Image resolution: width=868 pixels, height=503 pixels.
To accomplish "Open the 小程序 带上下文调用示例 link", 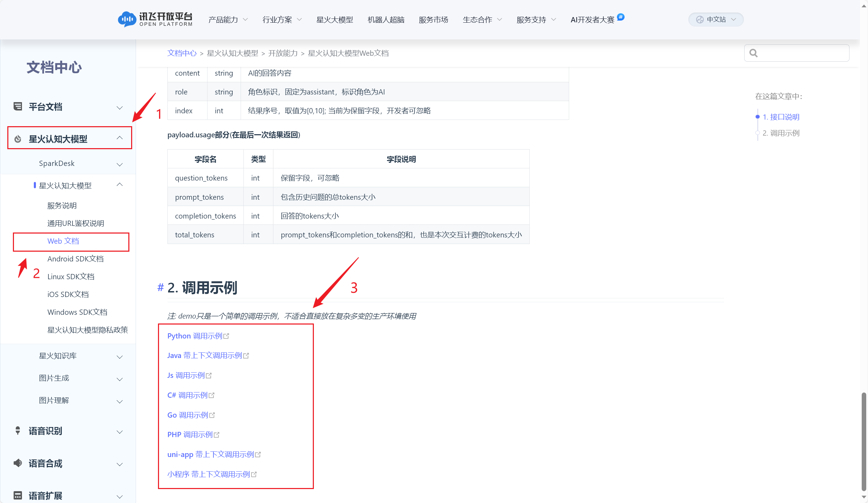I will [x=209, y=474].
